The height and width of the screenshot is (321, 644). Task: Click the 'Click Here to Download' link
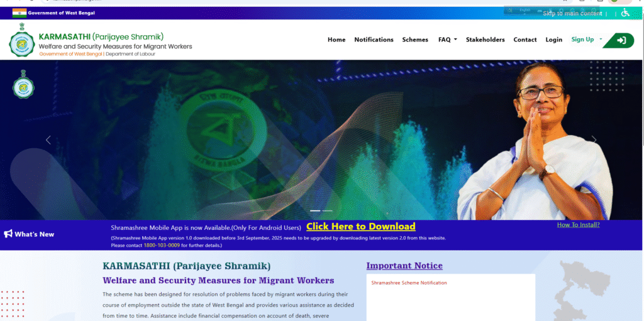[360, 227]
